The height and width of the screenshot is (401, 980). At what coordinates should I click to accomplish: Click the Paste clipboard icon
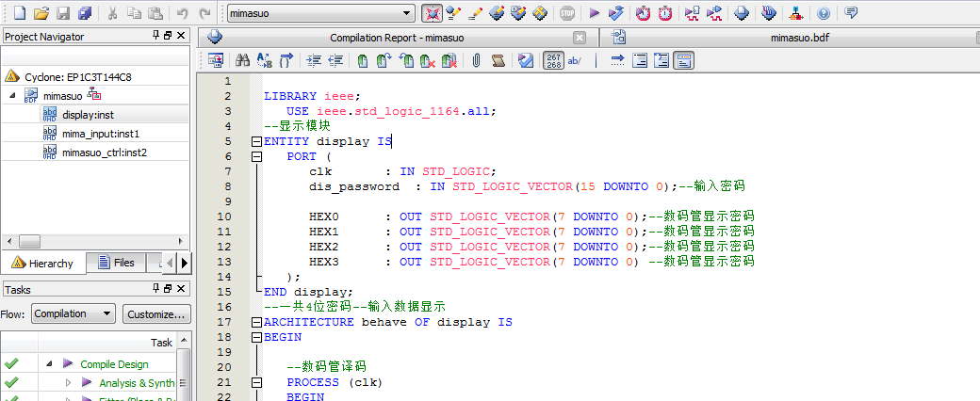tap(155, 12)
